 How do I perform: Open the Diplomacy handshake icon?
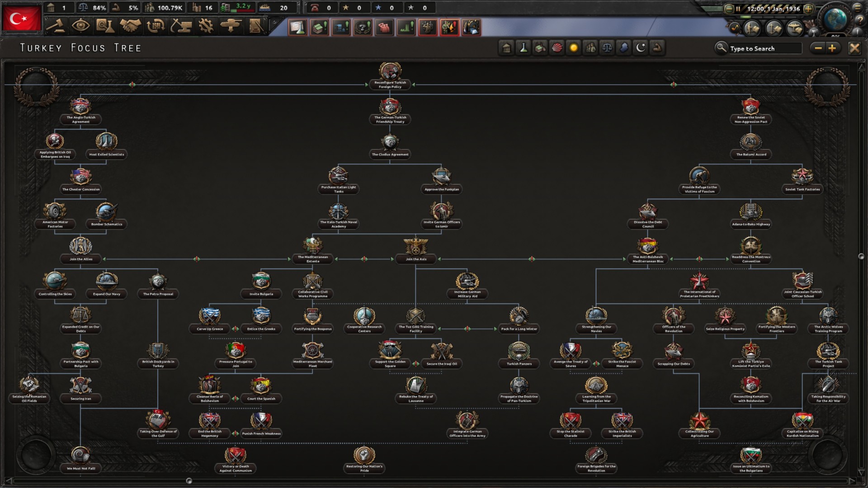point(130,26)
